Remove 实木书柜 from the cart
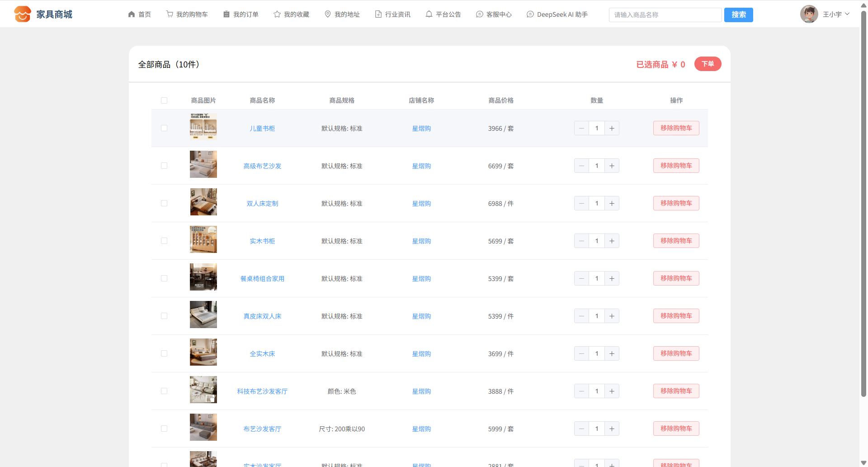868x467 pixels. [676, 241]
